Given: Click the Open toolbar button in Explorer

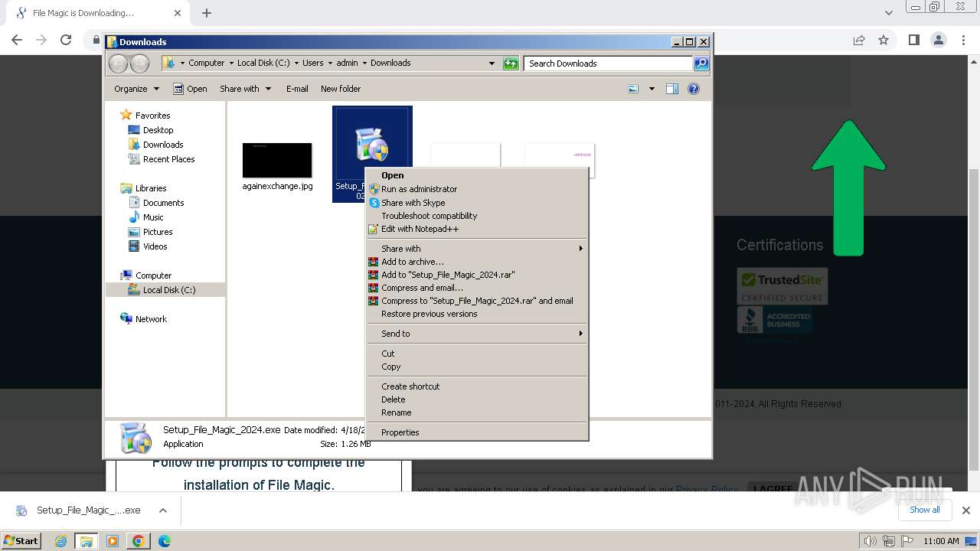Looking at the screenshot, I should click(x=190, y=89).
